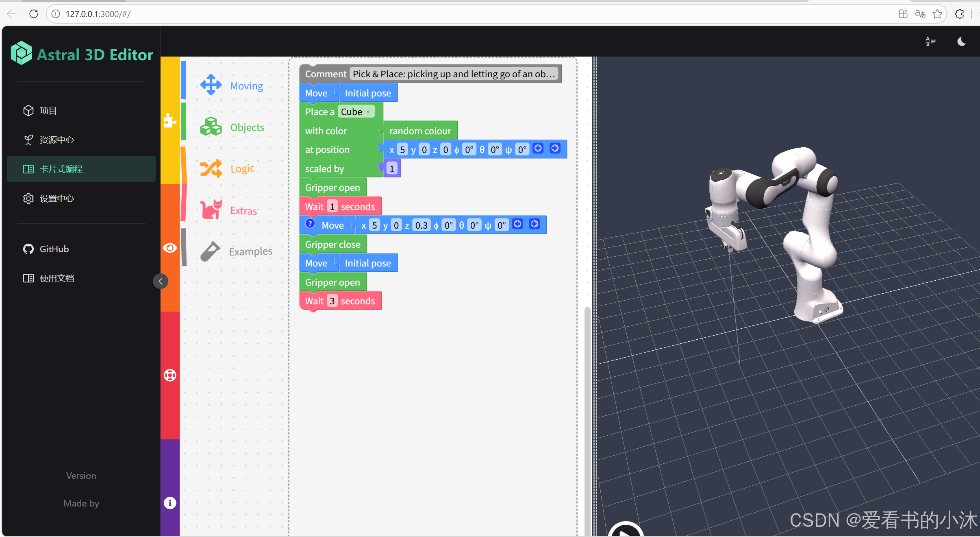Open the 设置中心 settings center
Viewport: 980px width, 537px height.
[x=81, y=199]
